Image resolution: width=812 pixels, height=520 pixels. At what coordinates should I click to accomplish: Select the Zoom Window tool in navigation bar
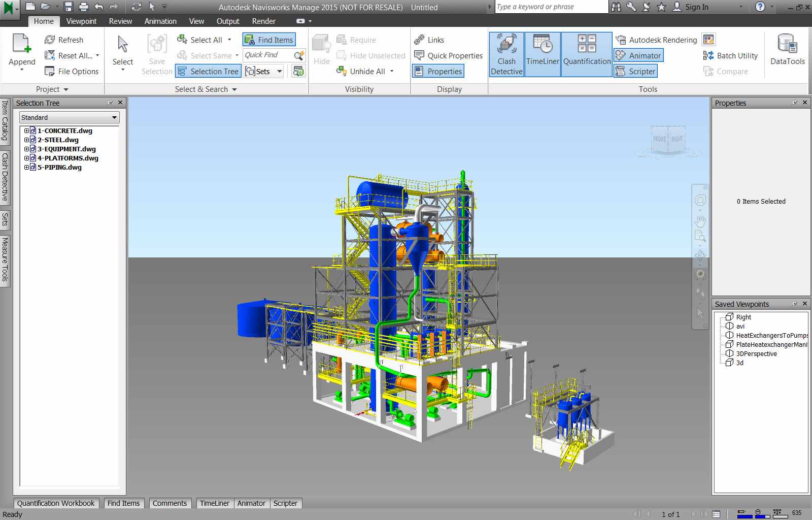(700, 236)
